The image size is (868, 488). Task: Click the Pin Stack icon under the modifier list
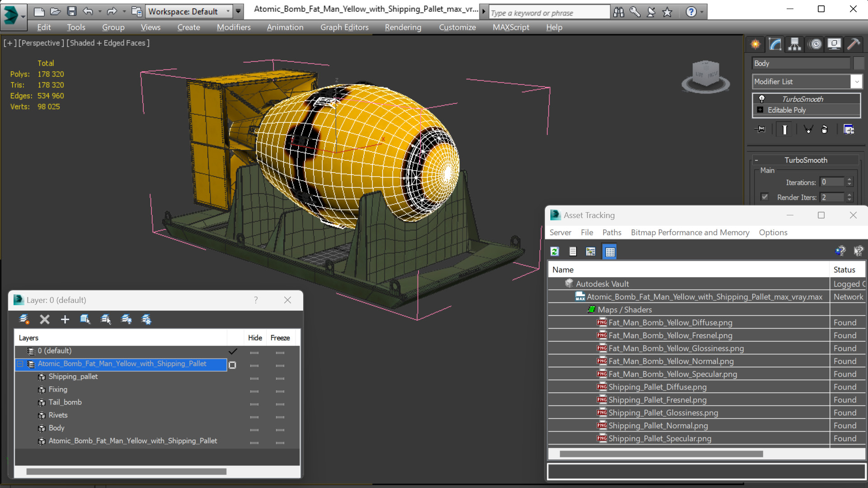[760, 130]
